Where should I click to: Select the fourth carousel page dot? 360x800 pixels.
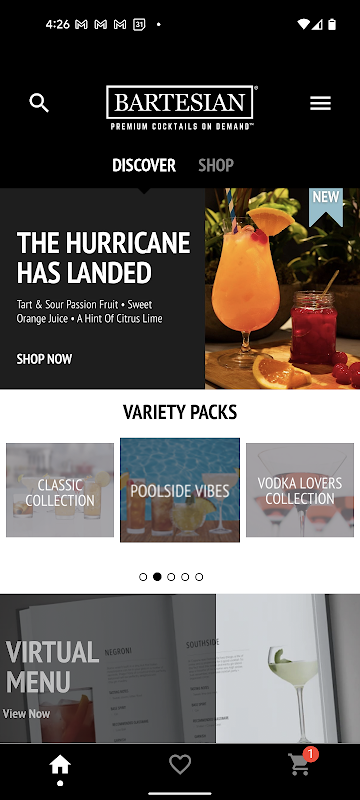(x=185, y=577)
